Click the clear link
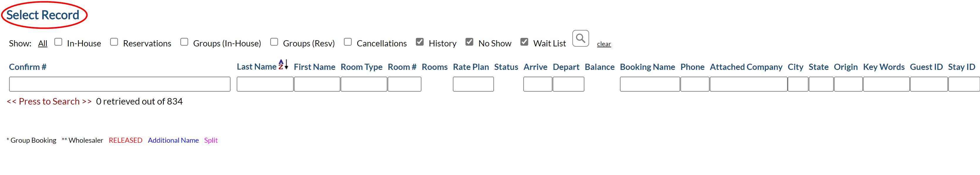980x175 pixels. point(604,44)
